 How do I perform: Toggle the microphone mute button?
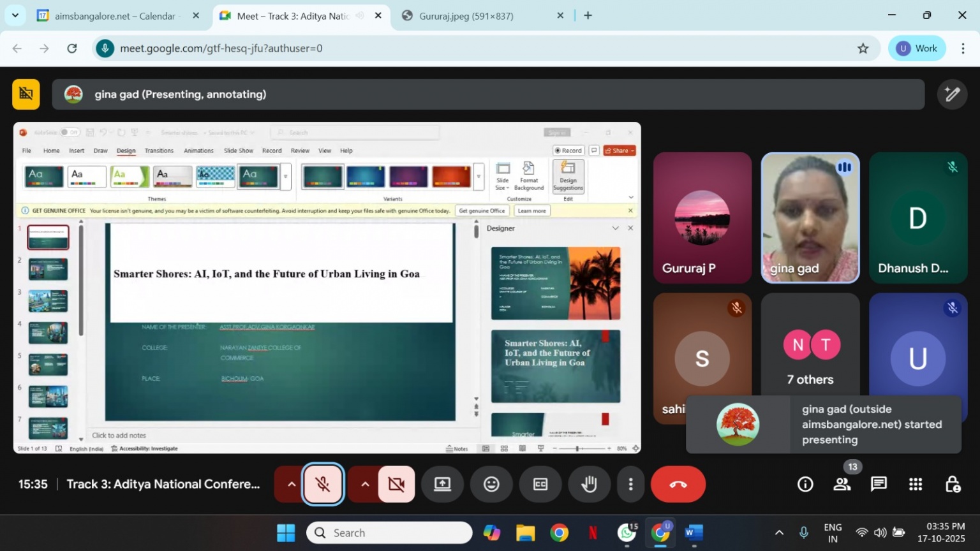(323, 484)
